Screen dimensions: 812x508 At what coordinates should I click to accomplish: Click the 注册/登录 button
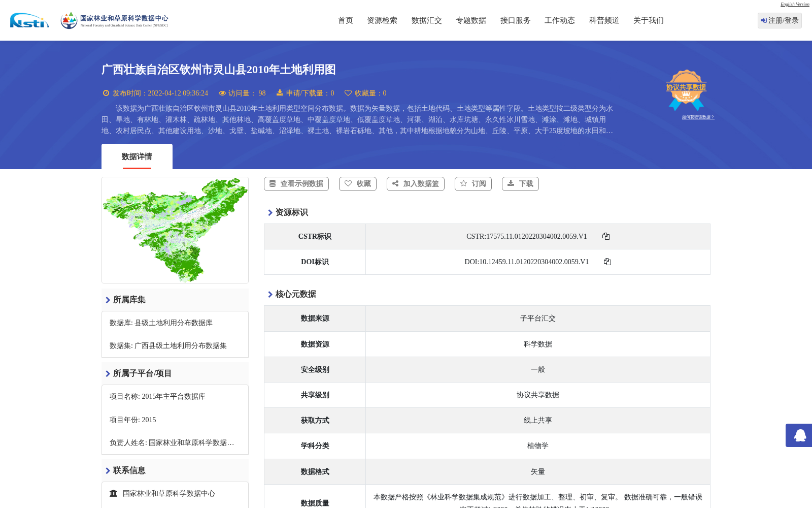(x=780, y=20)
